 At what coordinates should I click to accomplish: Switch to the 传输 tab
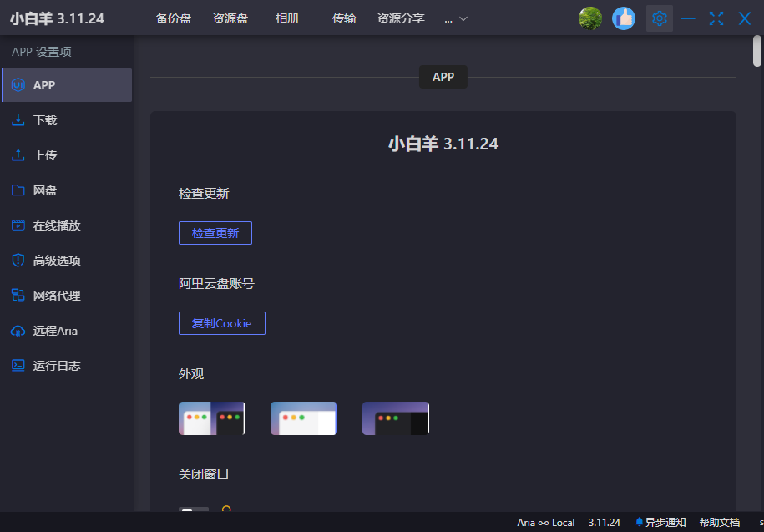tap(344, 18)
